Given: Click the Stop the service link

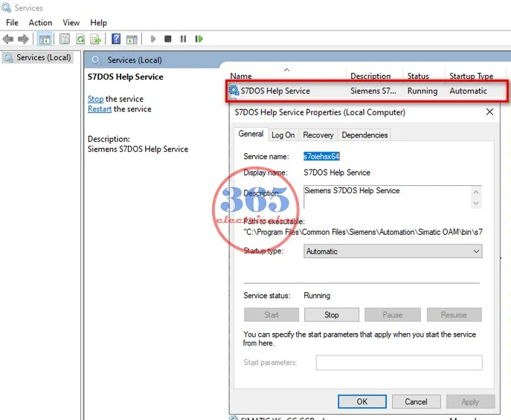Looking at the screenshot, I should click(x=95, y=99).
